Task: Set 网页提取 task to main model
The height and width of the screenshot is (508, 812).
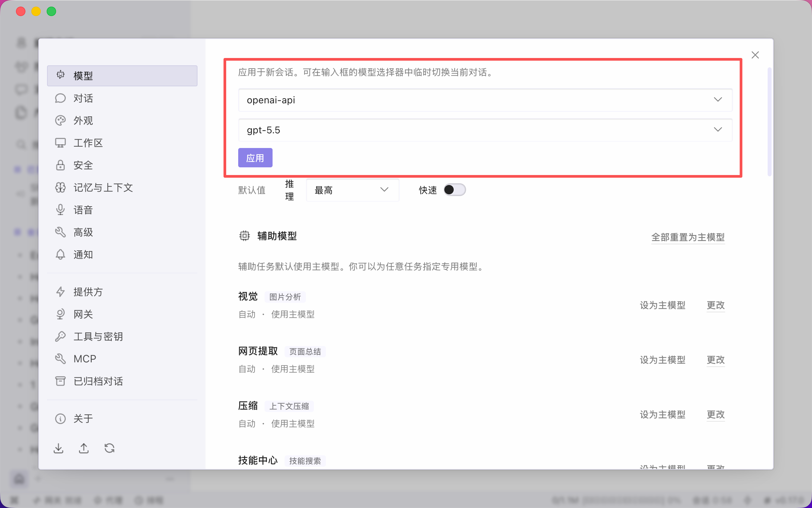Action: (x=662, y=360)
